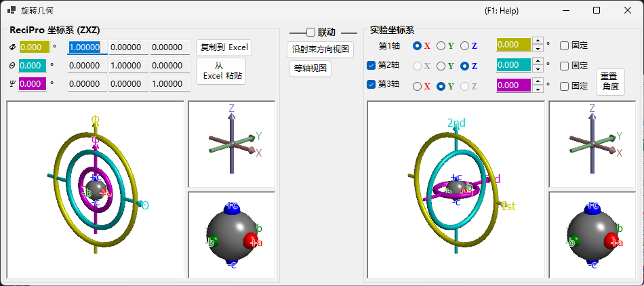
Task: Uncheck the 第2轴 checkbox
Action: pos(371,65)
